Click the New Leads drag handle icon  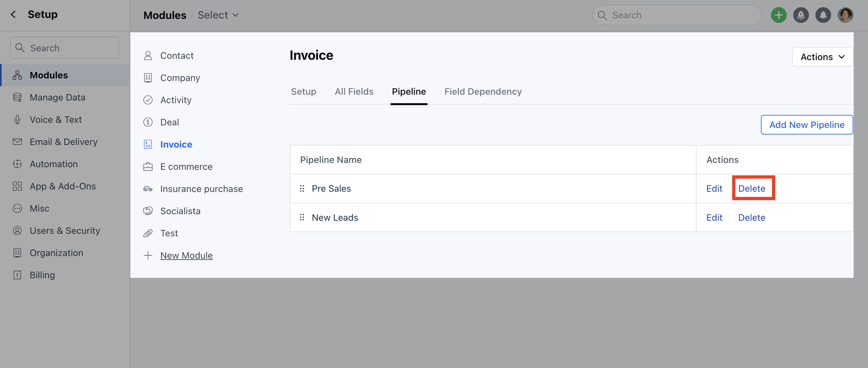[302, 217]
